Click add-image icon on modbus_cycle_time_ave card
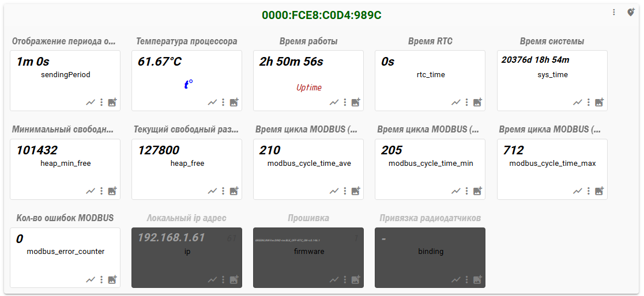This screenshot has height=296, width=644. point(356,191)
